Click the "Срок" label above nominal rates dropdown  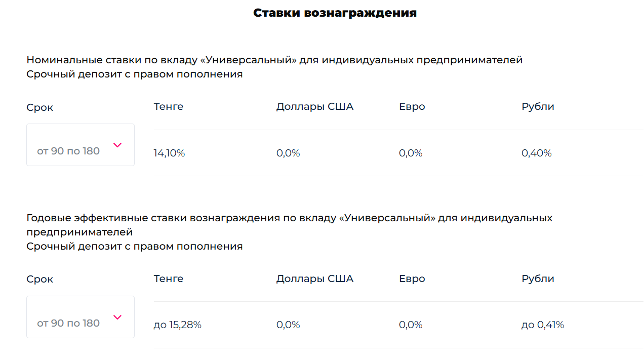(39, 108)
